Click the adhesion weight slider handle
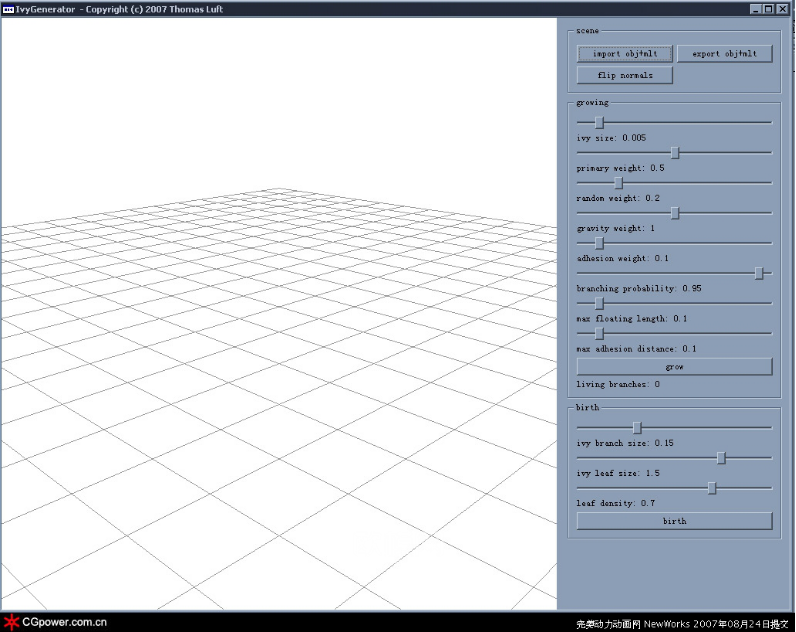Screen dimensions: 796x632 (x=599, y=243)
